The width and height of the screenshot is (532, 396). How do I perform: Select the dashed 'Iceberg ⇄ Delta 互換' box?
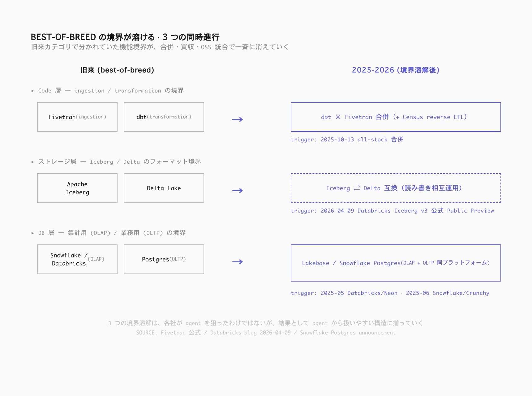pos(396,188)
